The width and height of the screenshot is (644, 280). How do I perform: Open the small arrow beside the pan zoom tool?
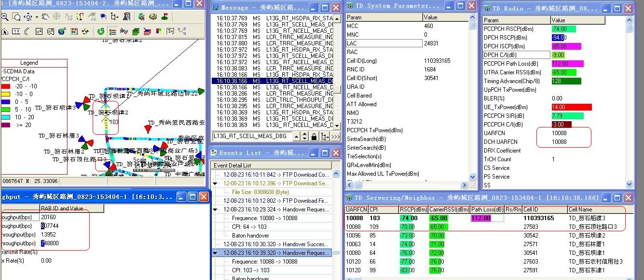coord(37,17)
